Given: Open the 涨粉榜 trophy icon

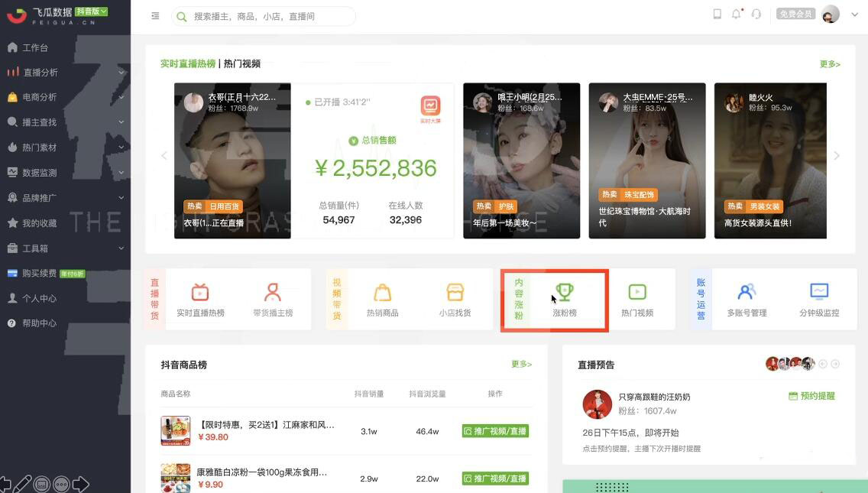Looking at the screenshot, I should [x=564, y=292].
